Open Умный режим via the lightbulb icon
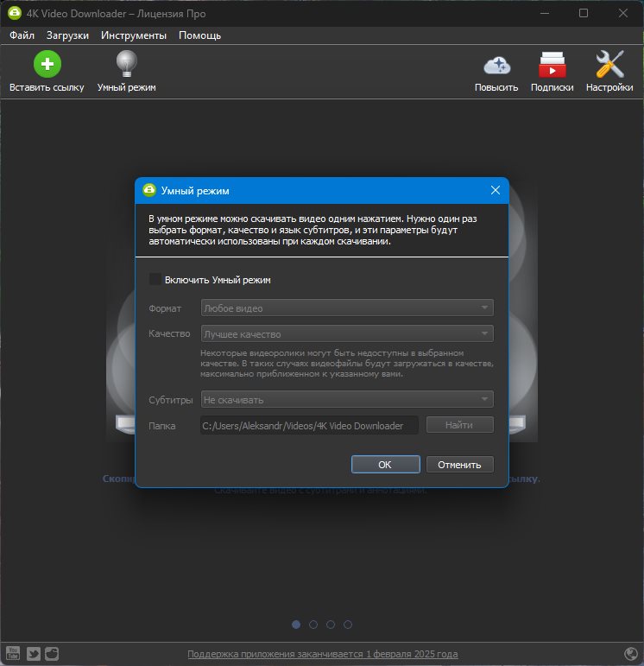 (x=127, y=64)
